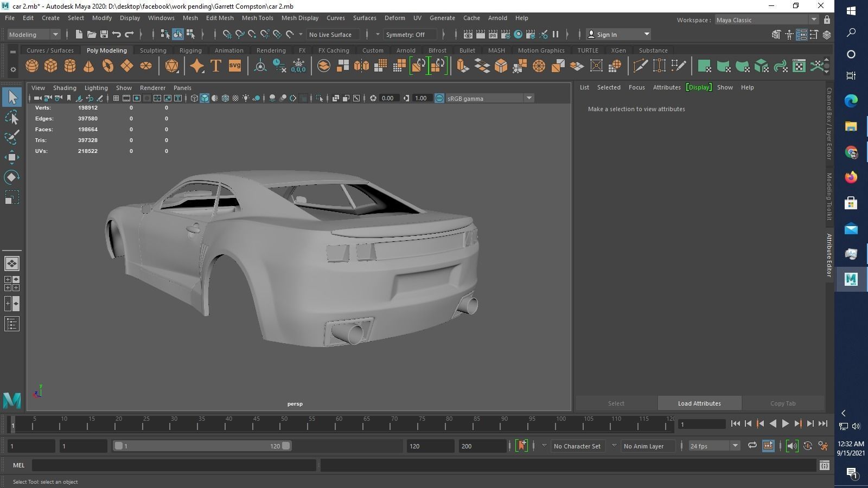Select the Scale tool in the toolbox
The width and height of the screenshot is (868, 488).
[x=12, y=197]
